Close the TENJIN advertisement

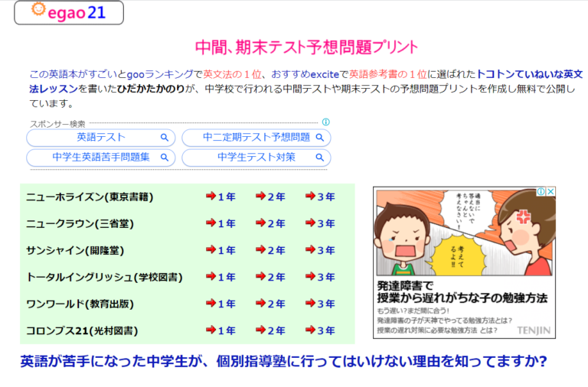point(550,191)
